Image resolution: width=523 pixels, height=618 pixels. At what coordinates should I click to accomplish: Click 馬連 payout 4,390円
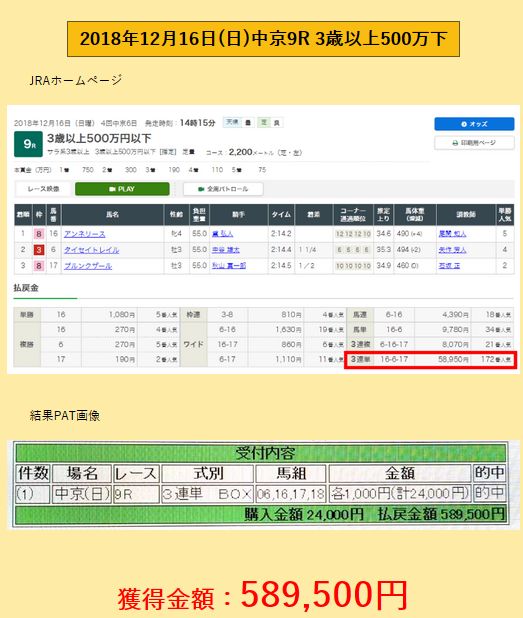tap(455, 315)
